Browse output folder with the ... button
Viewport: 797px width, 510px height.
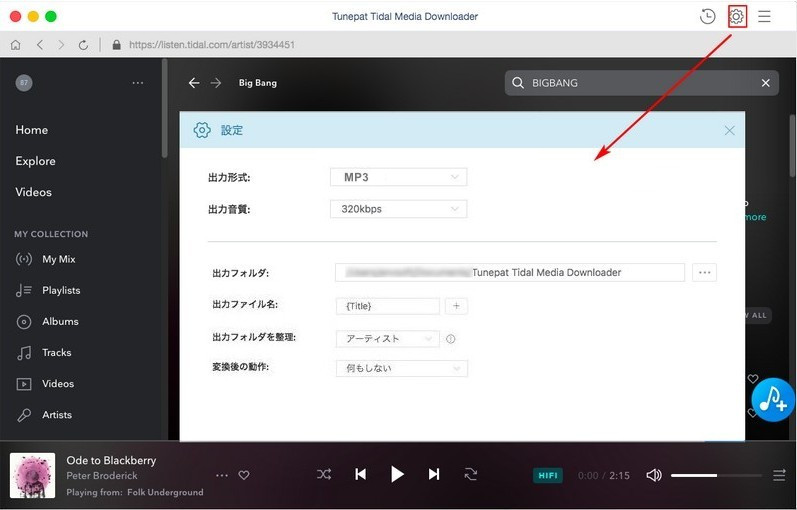point(704,273)
